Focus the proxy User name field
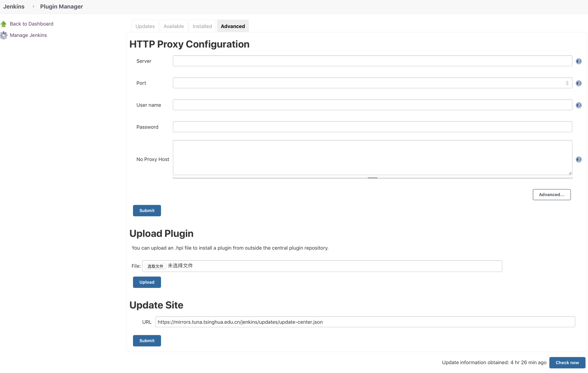Image resolution: width=588 pixels, height=373 pixels. click(372, 105)
